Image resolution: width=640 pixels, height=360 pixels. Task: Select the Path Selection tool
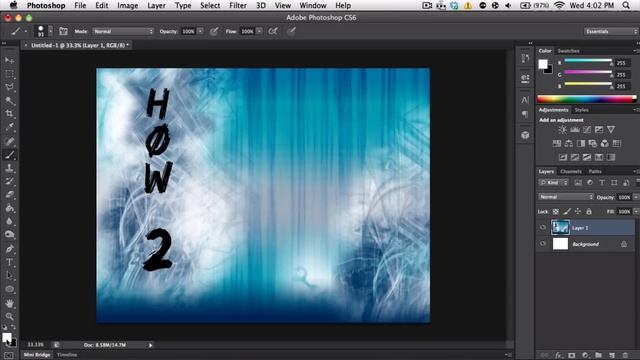pos(9,276)
